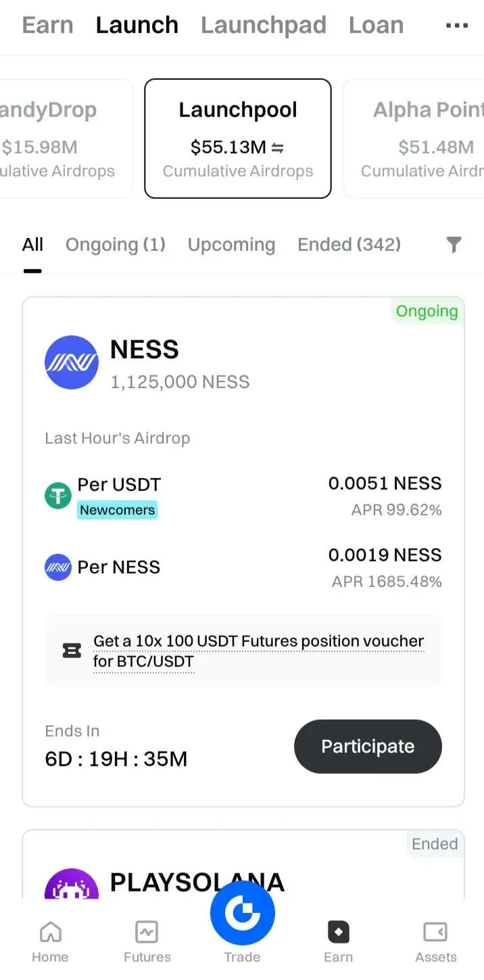Screen dimensions: 484x980
Task: Open the BTC/USDT Futures position voucher link
Action: [258, 651]
